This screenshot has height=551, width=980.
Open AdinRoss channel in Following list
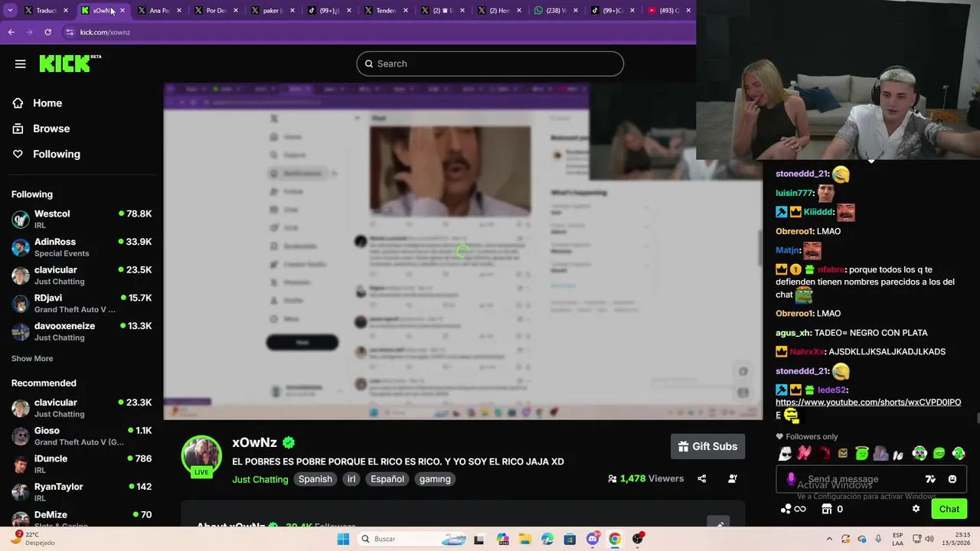tap(81, 247)
